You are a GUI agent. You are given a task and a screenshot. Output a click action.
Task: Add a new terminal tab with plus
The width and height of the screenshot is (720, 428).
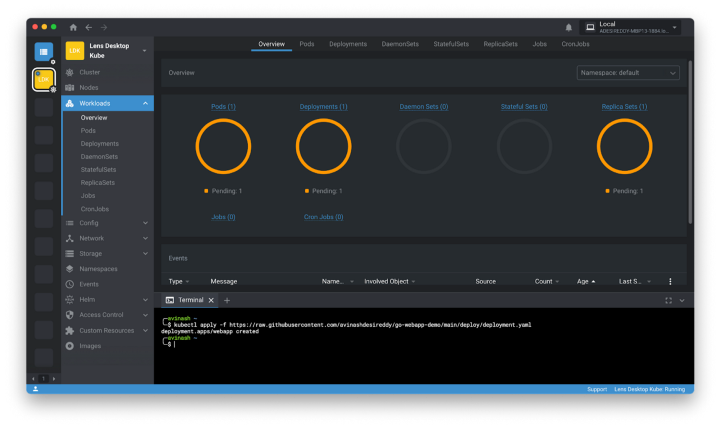(227, 300)
